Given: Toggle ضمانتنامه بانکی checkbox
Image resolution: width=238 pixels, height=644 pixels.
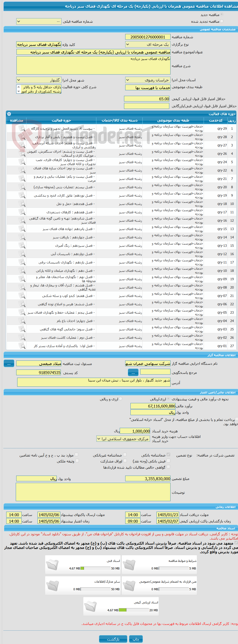Looking at the screenshot, I should (168, 455).
